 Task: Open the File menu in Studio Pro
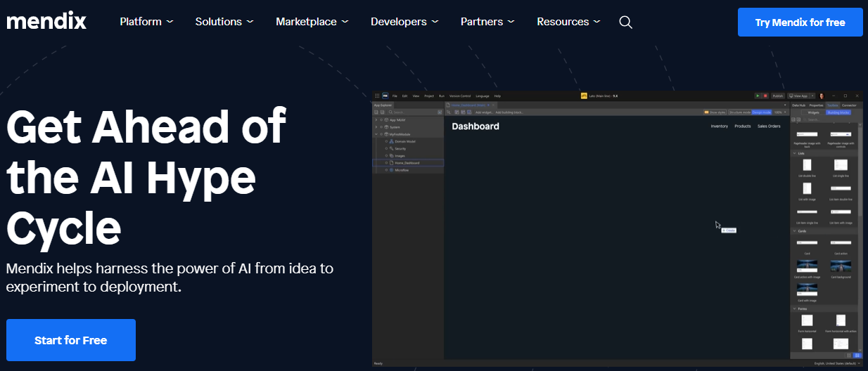coord(395,96)
